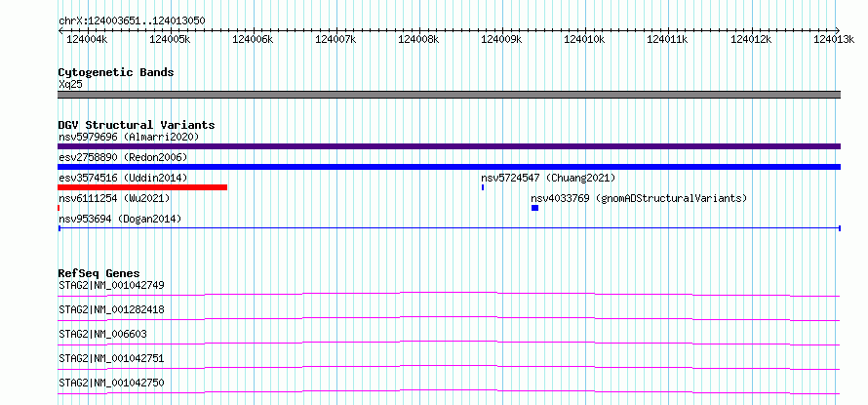Select the gray Xq25 cytogenetic band bar
The image size is (868, 405).
(449, 95)
